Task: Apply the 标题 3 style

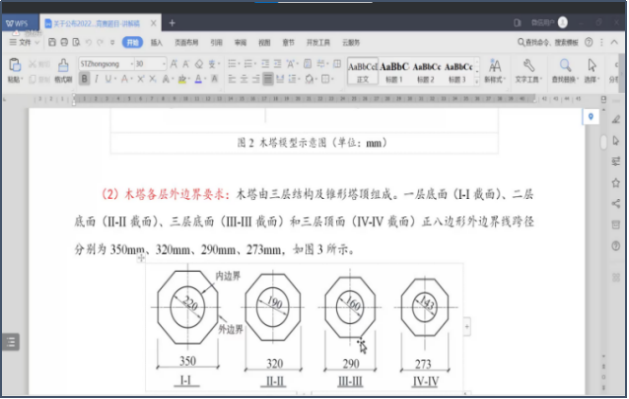Action: pyautogui.click(x=458, y=72)
